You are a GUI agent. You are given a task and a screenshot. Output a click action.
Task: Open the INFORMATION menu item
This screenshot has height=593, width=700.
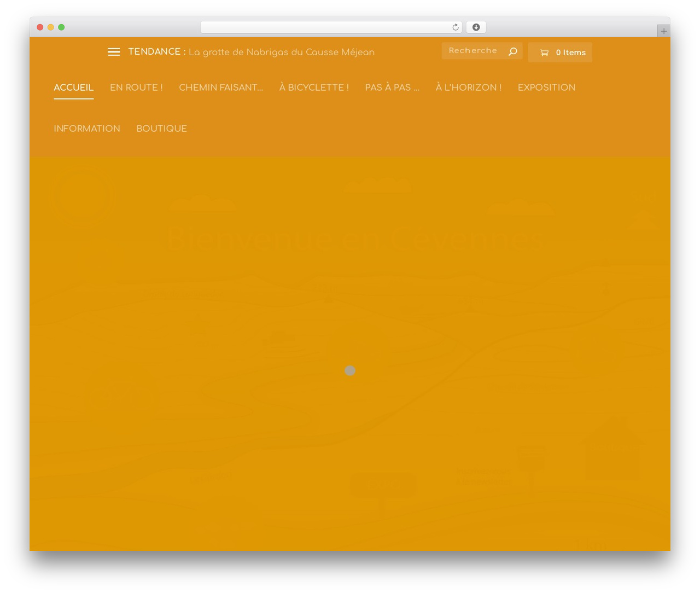click(x=87, y=129)
